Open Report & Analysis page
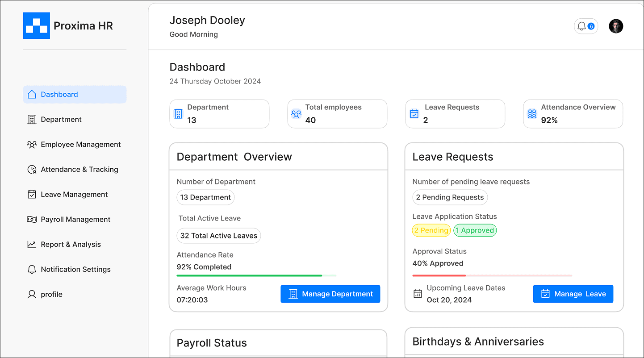The width and height of the screenshot is (644, 358). (75, 244)
